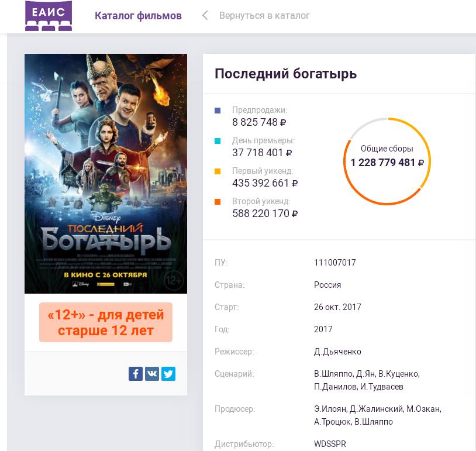Open Каталог фильмов from the header
Screen dimensions: 476x451
click(x=138, y=16)
